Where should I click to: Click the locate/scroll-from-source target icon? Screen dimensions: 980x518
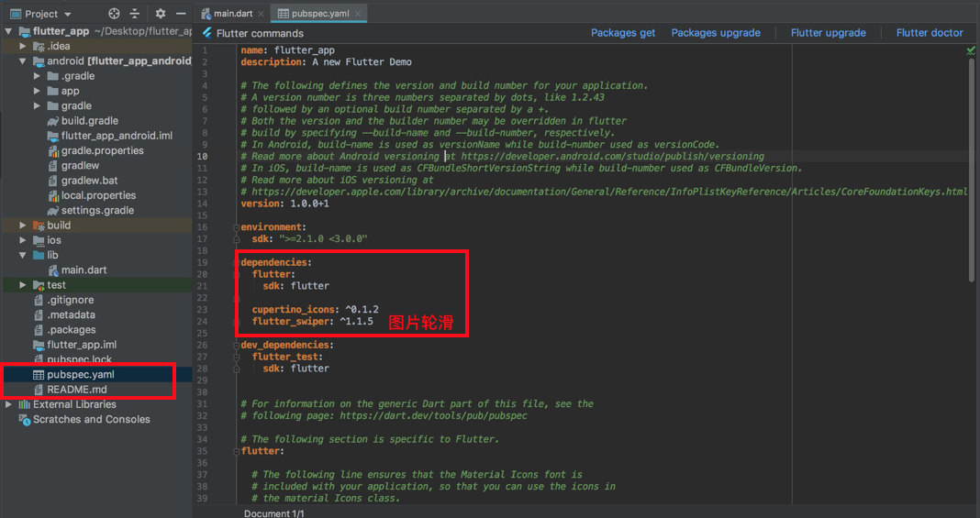point(114,14)
